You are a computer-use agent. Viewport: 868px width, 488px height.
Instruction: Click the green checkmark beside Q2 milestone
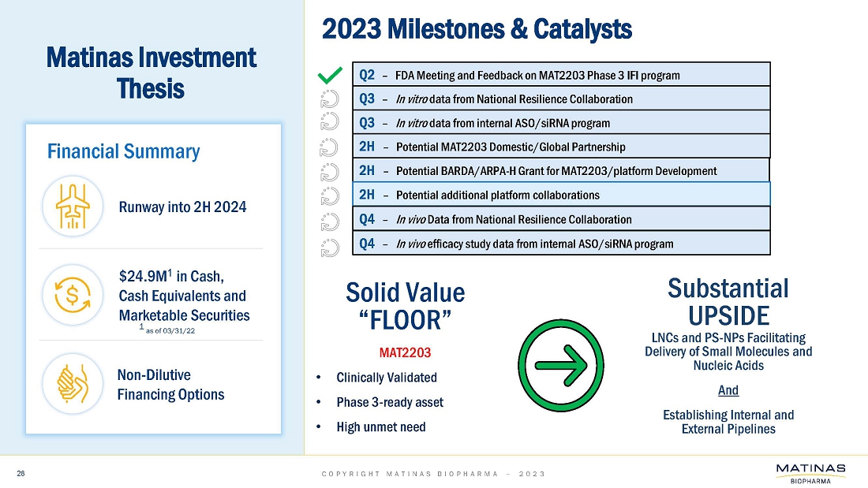click(x=330, y=76)
